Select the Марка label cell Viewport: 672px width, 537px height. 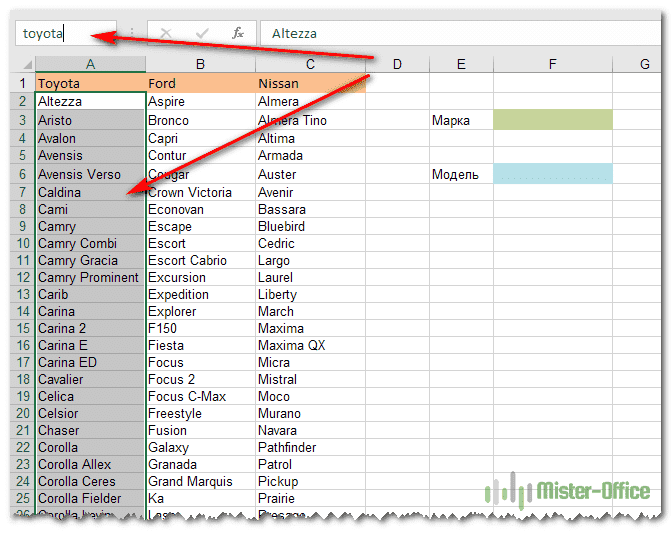coord(460,121)
